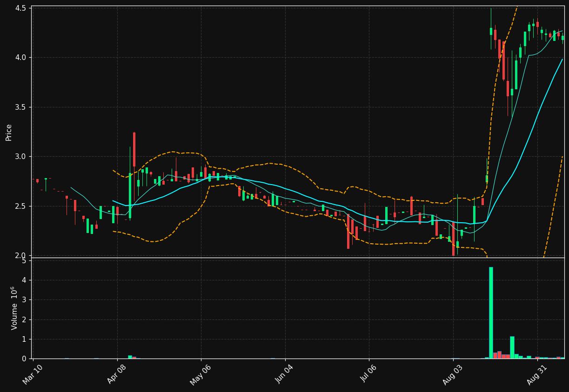The image size is (569, 392).
Task: Click the "Price" y-axis title
Action: 9,132
